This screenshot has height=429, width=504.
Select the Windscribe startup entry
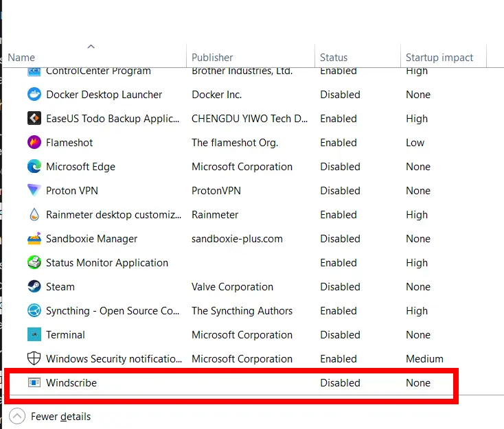pyautogui.click(x=71, y=383)
